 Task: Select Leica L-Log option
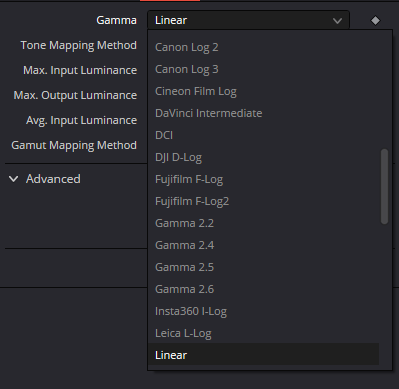(263, 333)
